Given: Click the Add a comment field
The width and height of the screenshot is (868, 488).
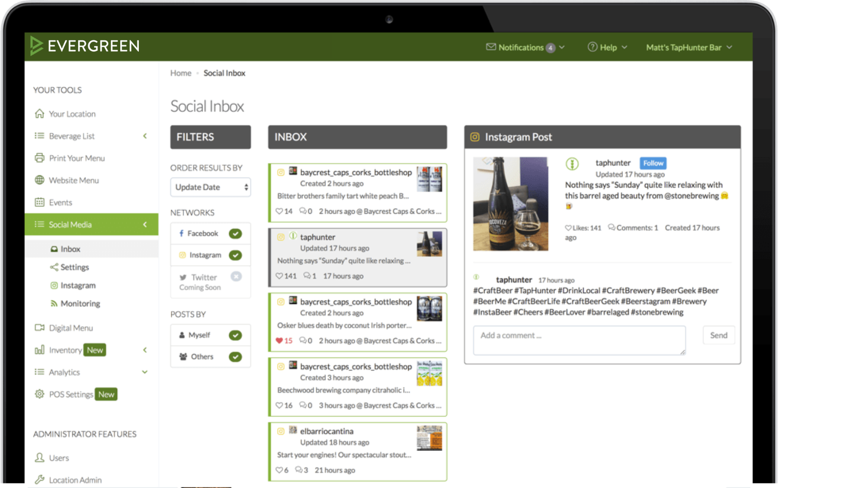Looking at the screenshot, I should 579,340.
